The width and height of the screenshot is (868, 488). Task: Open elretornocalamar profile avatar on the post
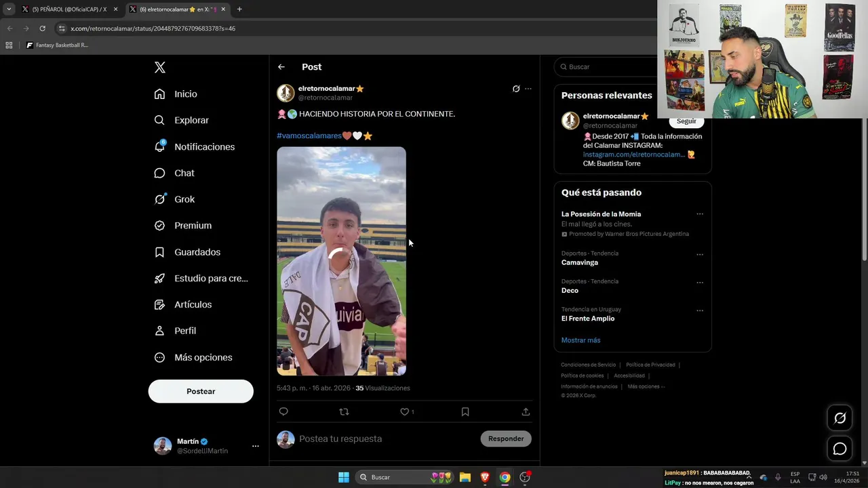pos(285,93)
